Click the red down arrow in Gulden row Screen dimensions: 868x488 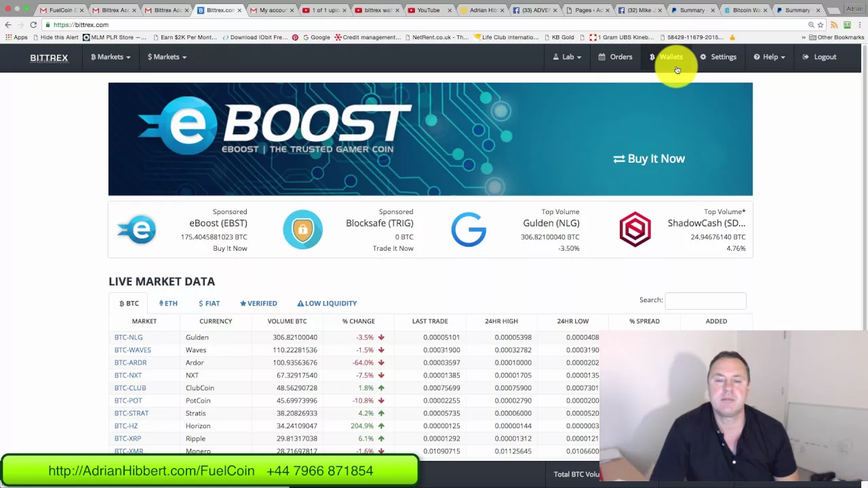pos(381,338)
